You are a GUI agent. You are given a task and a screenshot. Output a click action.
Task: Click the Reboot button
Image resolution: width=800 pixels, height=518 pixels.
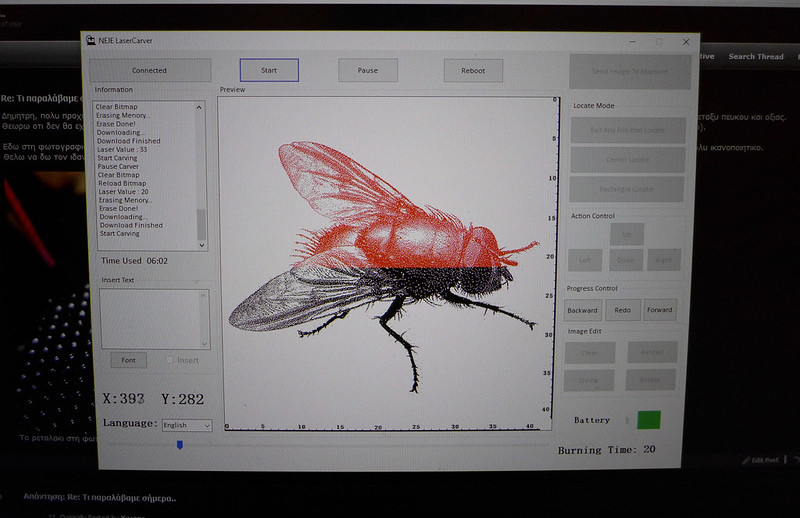[473, 70]
